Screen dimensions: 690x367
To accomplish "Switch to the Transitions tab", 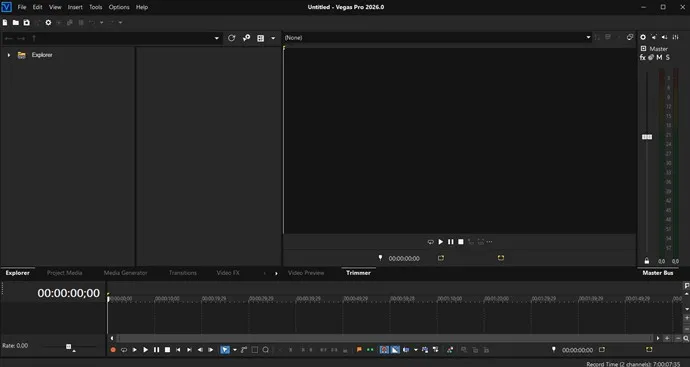I will tap(183, 273).
